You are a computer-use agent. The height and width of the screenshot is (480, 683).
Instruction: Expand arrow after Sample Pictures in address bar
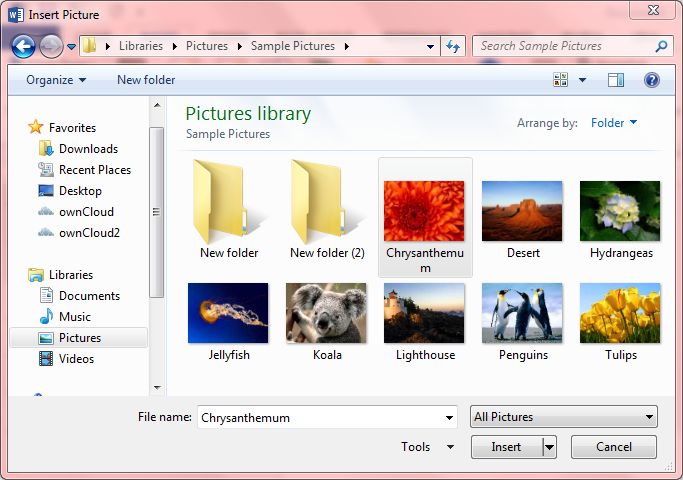point(347,46)
